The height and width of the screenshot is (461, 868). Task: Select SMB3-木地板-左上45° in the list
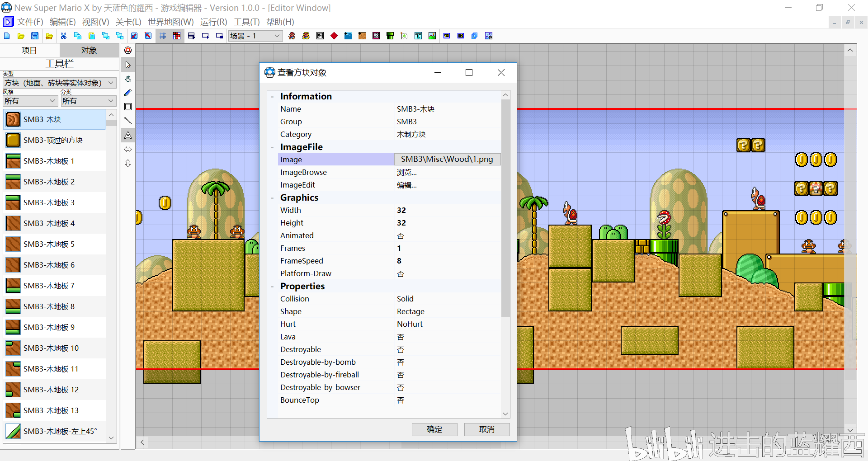coord(55,431)
